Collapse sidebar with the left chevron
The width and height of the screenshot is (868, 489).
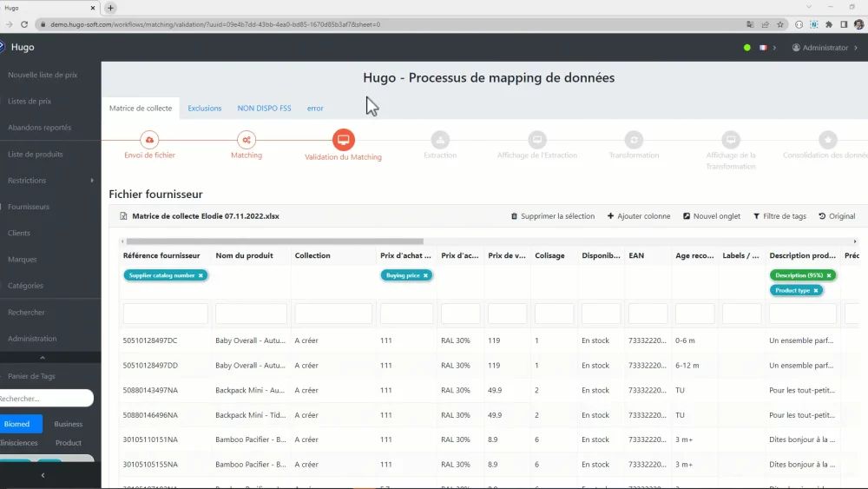[43, 475]
